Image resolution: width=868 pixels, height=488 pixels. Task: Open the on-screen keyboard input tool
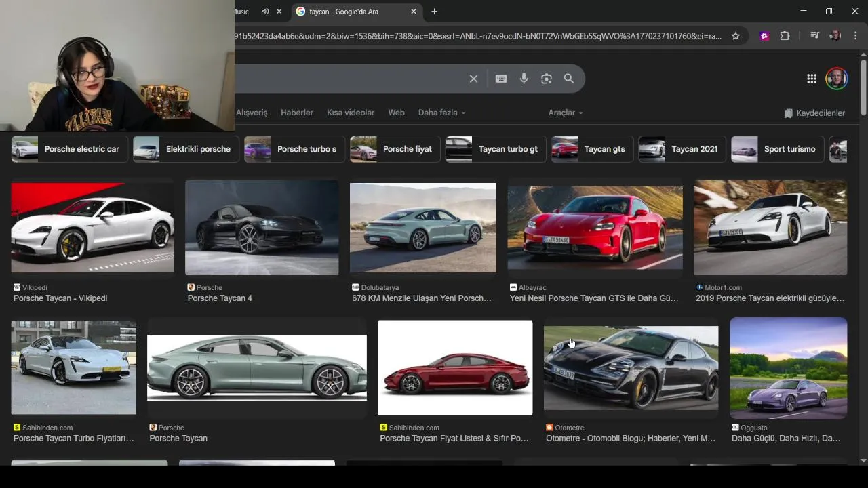coord(501,79)
